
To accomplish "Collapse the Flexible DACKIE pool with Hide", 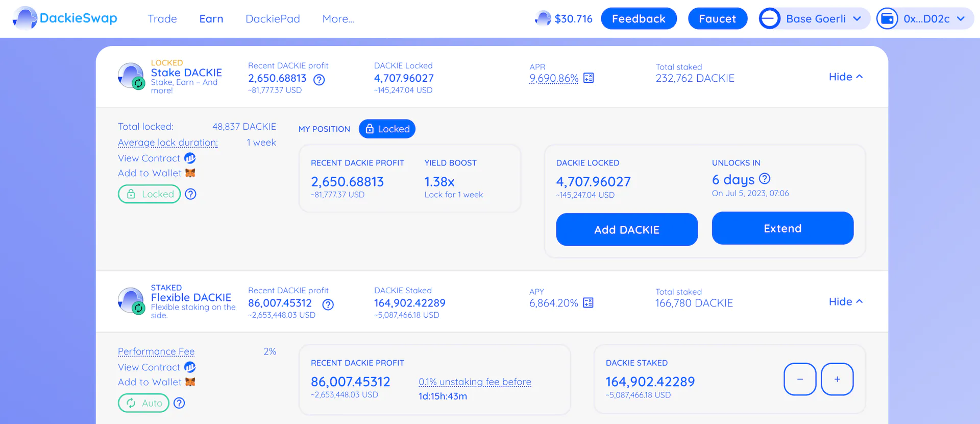I will tap(845, 301).
